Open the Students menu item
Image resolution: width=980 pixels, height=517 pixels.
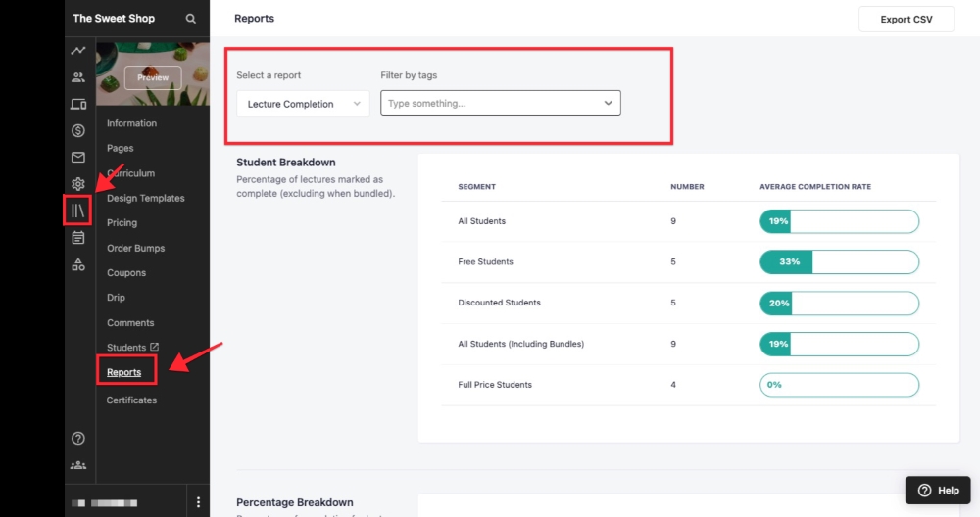tap(126, 348)
